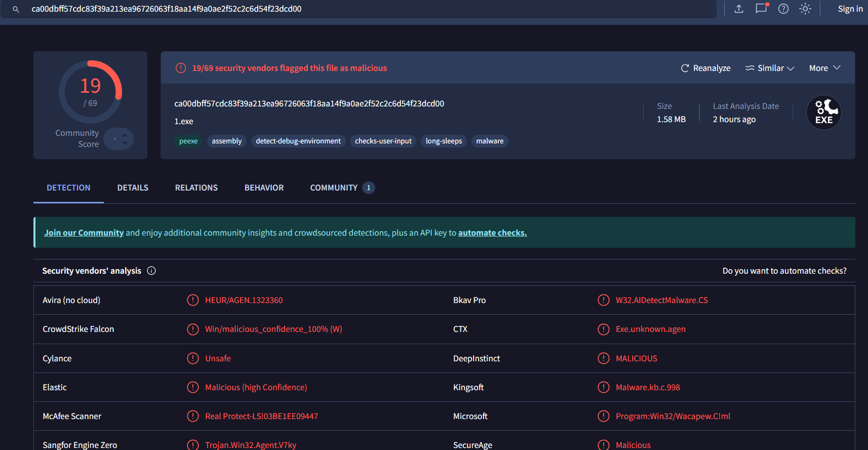
Task: Click the Cylance vendor name
Action: [x=57, y=358]
